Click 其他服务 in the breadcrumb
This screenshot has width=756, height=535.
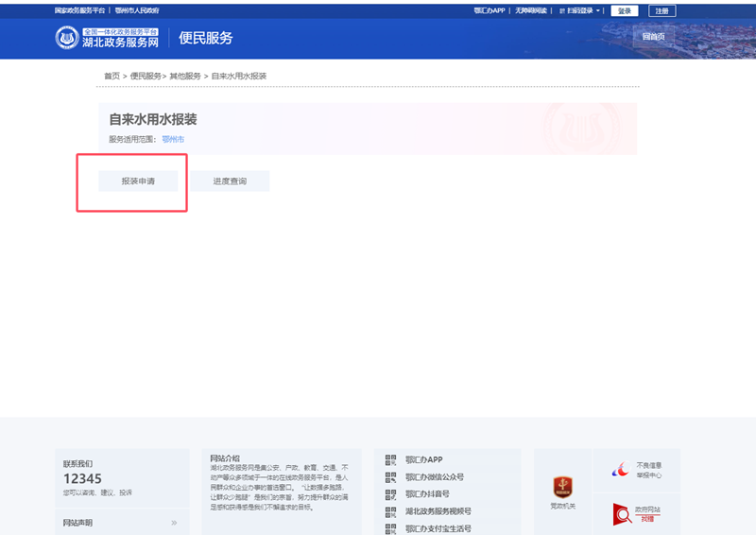[185, 76]
